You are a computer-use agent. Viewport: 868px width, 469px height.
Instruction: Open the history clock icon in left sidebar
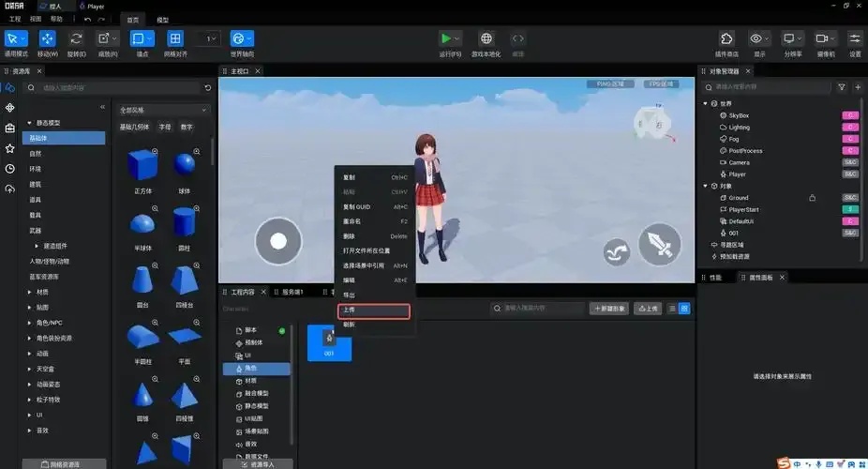(x=10, y=169)
